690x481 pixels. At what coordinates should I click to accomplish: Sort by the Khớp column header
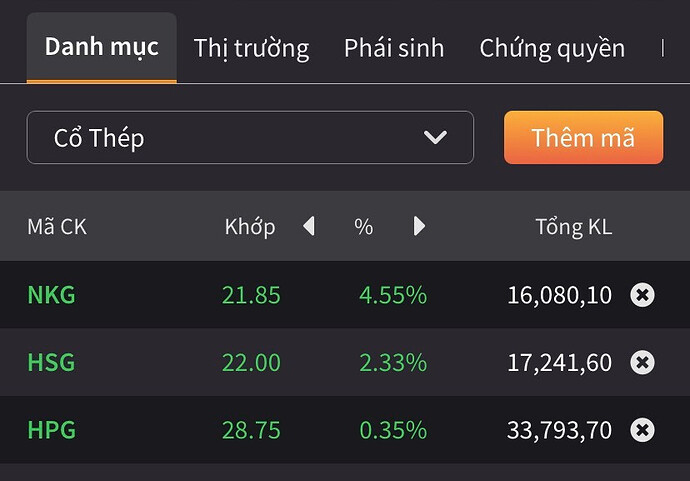pyautogui.click(x=250, y=227)
